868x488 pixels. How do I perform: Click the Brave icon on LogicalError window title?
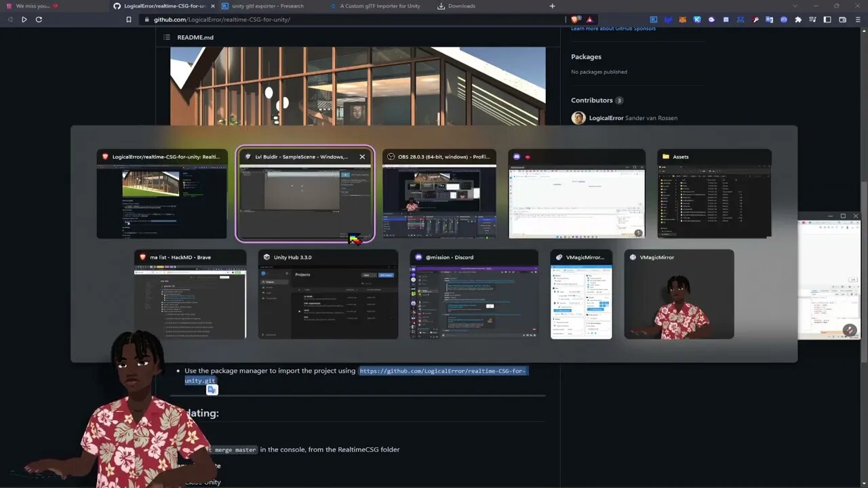coord(105,157)
